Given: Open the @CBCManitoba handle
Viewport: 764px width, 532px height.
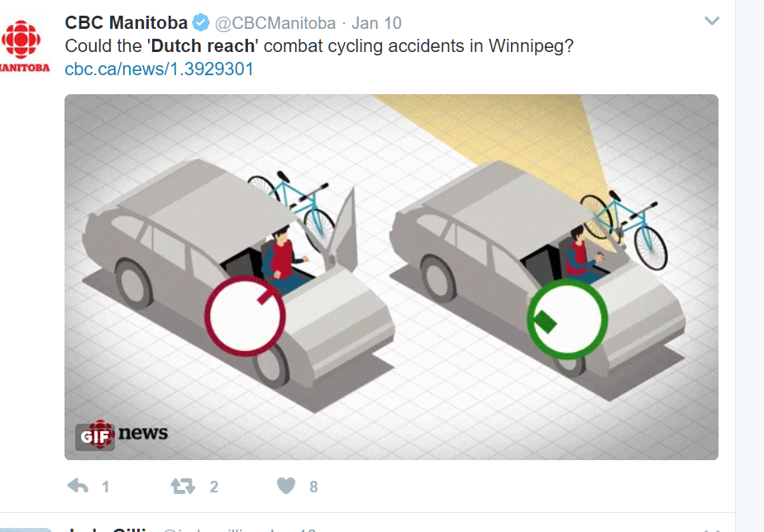Looking at the screenshot, I should 275,23.
